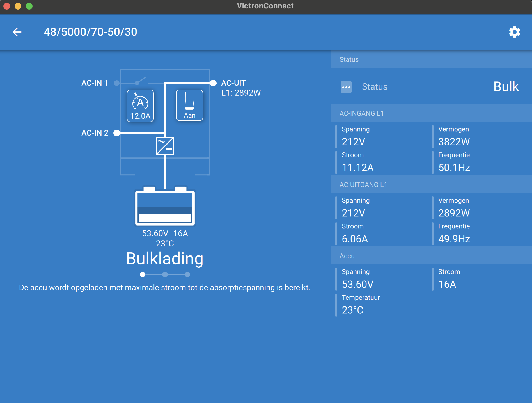Click the AC-UIT label

pyautogui.click(x=233, y=83)
